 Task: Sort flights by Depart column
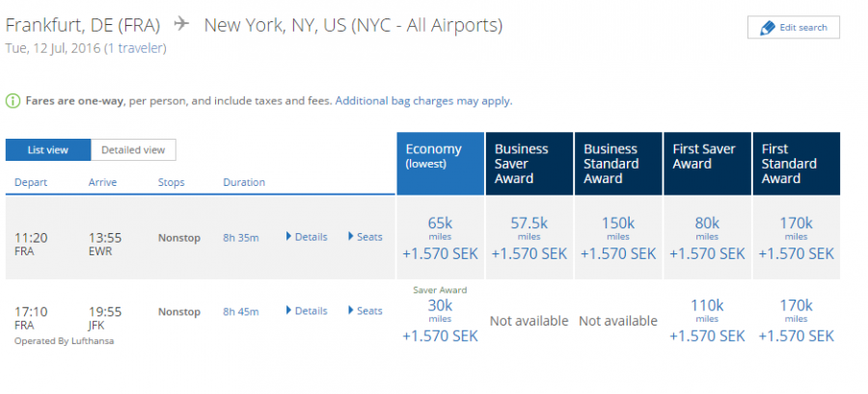pyautogui.click(x=31, y=182)
